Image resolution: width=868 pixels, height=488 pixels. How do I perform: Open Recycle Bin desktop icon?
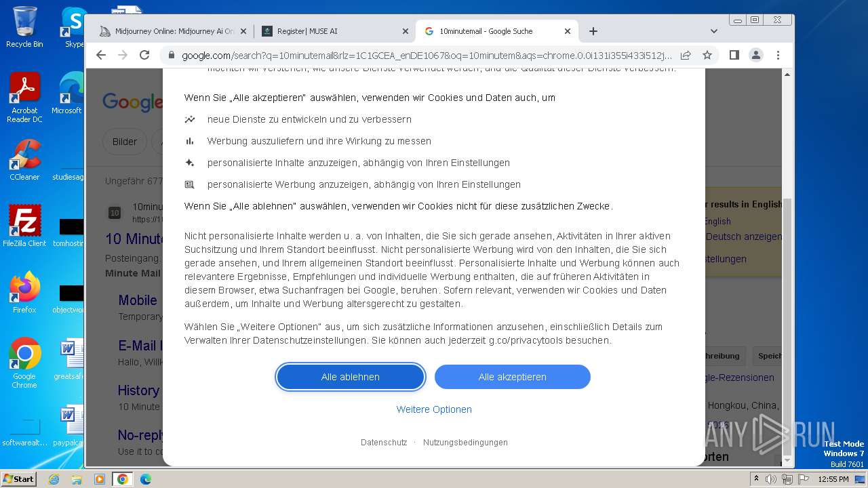(24, 27)
